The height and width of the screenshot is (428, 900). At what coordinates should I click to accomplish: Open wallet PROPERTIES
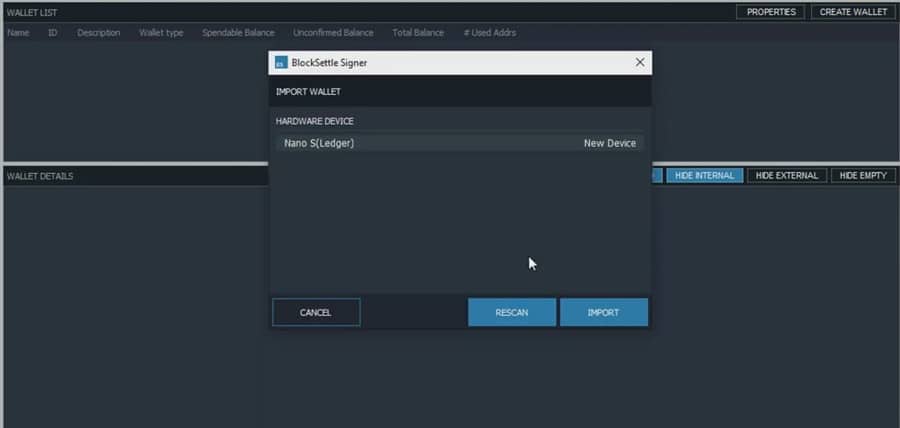[x=770, y=12]
